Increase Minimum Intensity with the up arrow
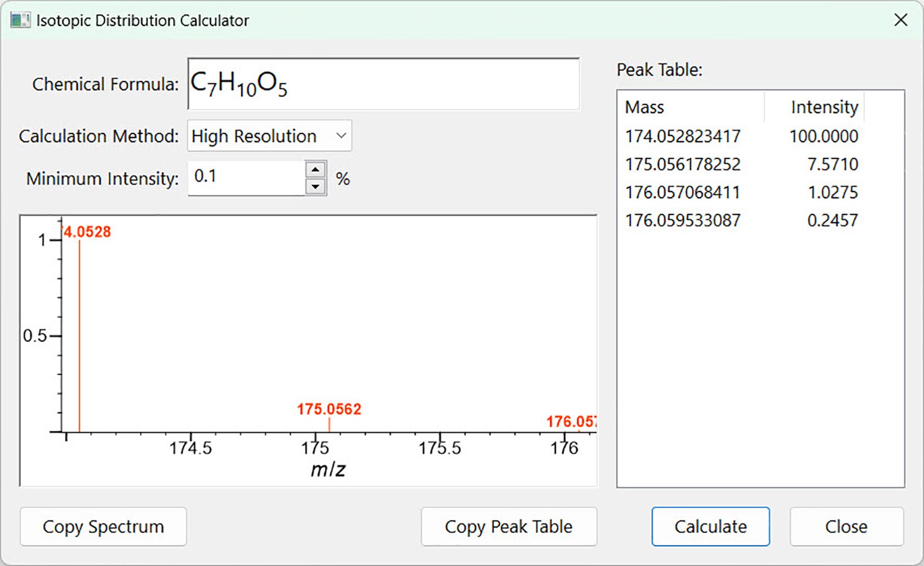Image resolution: width=924 pixels, height=566 pixels. [316, 170]
